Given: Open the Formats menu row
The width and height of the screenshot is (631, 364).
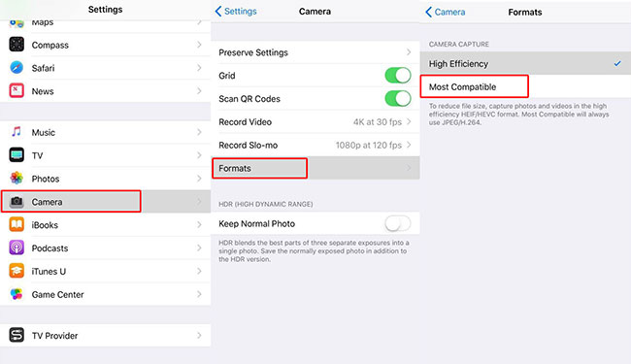Looking at the screenshot, I should (315, 168).
